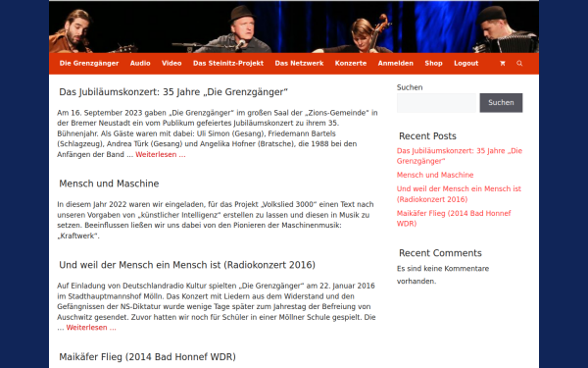The image size is (588, 368).
Task: Click Mensch und Maschine in Recent Posts sidebar
Action: click(435, 175)
